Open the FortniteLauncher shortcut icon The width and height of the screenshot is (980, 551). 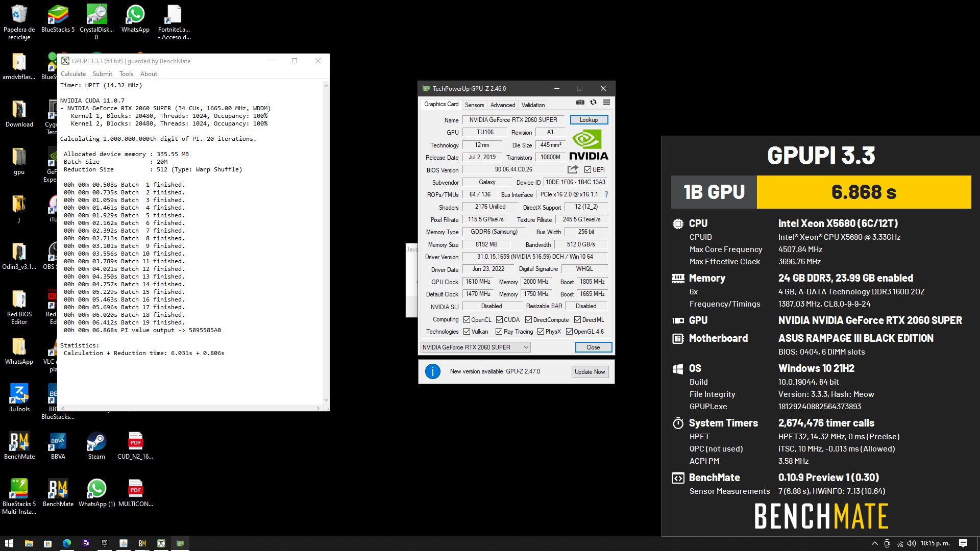[x=174, y=22]
